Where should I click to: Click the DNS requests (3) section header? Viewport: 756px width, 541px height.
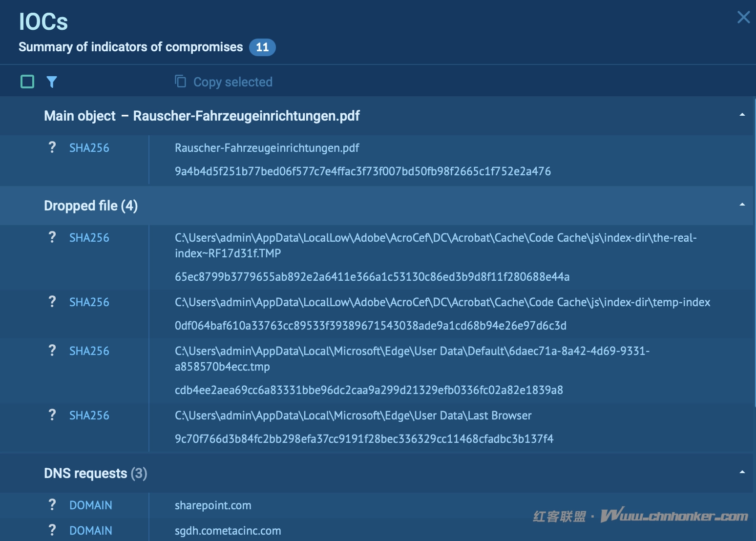[x=95, y=473]
